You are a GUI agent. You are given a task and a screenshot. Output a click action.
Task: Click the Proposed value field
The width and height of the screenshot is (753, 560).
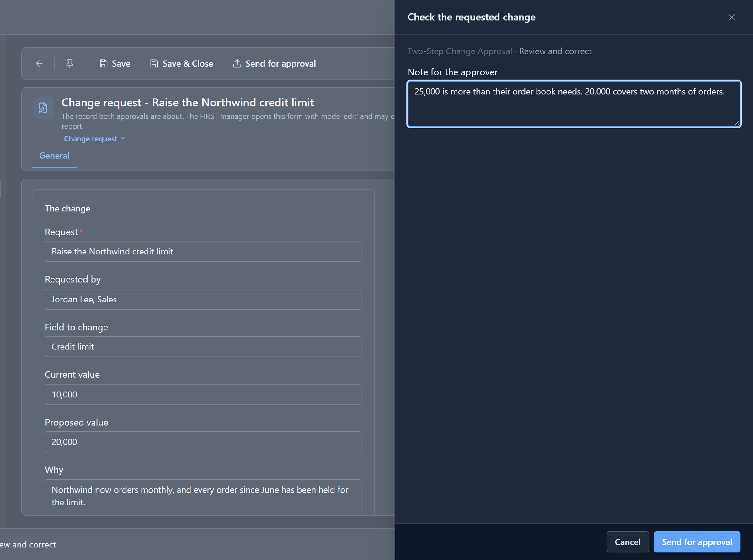(x=203, y=442)
